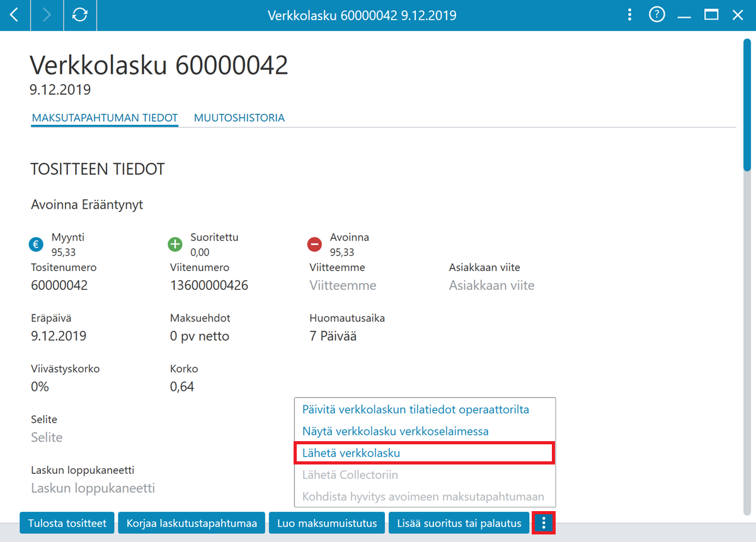
Task: Choose Näytä verkkolasku verkkoselaimessa
Action: pyautogui.click(x=396, y=432)
